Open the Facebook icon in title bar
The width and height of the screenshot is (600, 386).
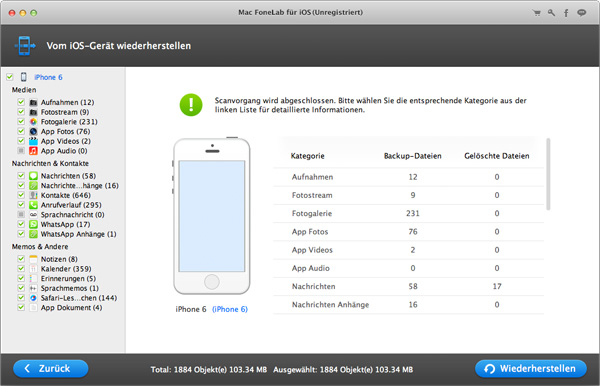(x=566, y=13)
